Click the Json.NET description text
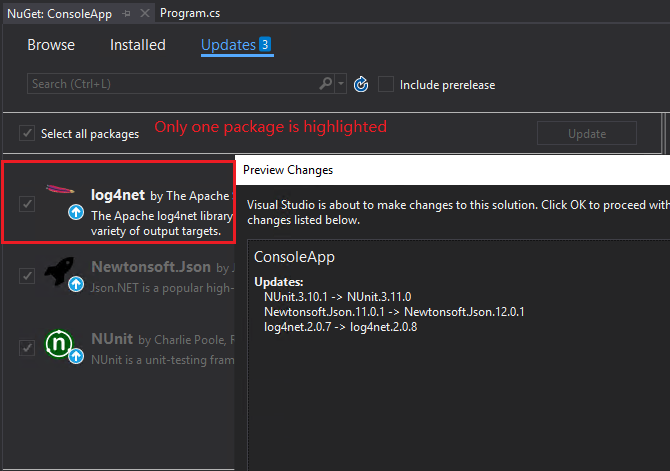Viewport: 670px width, 471px height. point(162,288)
